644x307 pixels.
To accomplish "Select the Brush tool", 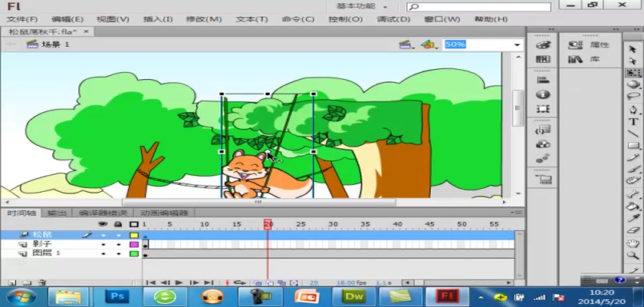I will click(x=633, y=170).
